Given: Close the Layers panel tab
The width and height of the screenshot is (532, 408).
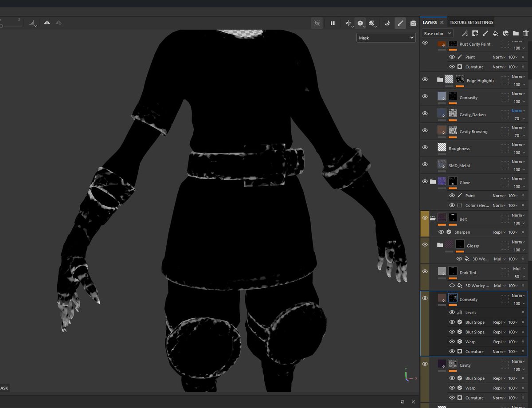Looking at the screenshot, I should (442, 22).
